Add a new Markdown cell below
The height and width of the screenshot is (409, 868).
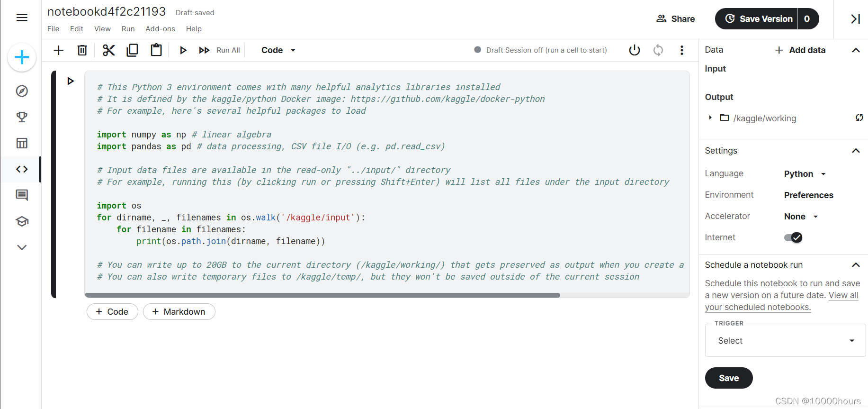pyautogui.click(x=179, y=312)
